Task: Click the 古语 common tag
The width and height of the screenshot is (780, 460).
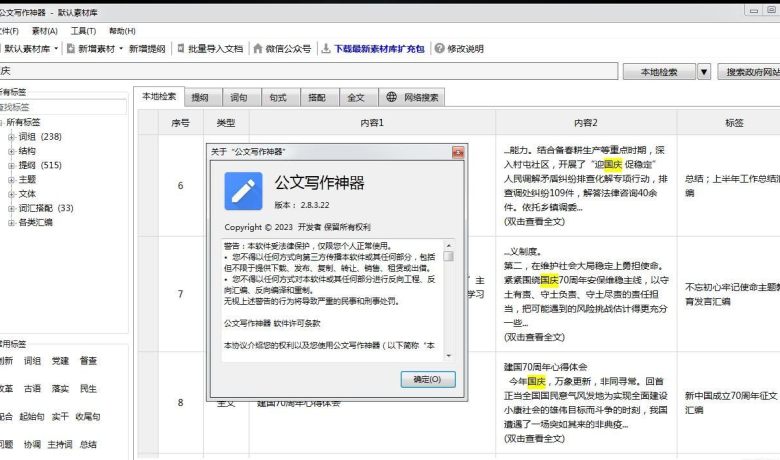Action: tap(32, 389)
